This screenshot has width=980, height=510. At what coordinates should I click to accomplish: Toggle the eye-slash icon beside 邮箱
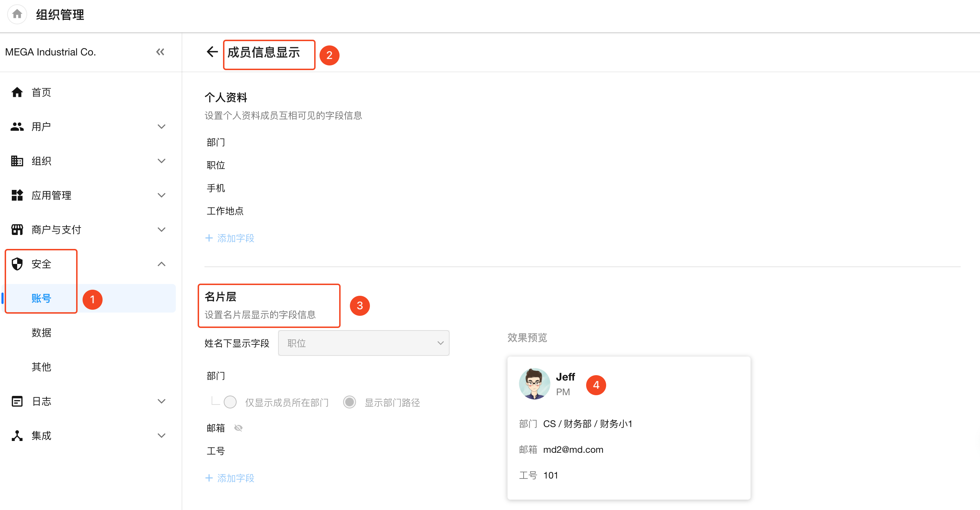coord(238,428)
